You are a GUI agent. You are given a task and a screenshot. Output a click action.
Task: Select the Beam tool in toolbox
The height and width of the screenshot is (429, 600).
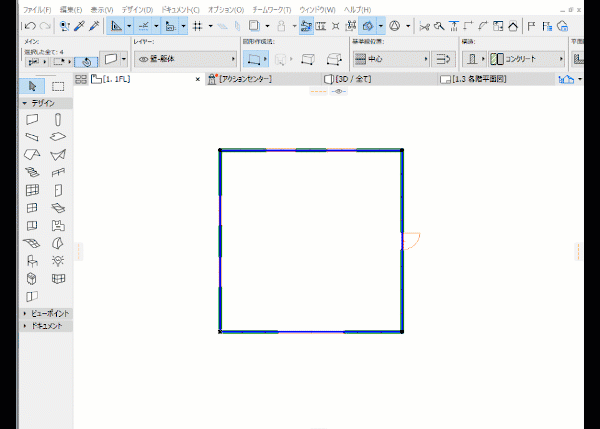pyautogui.click(x=32, y=137)
